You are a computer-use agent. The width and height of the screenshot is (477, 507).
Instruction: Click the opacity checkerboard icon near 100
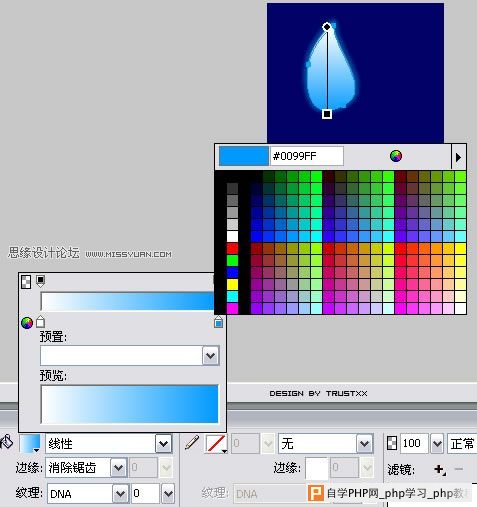pos(392,443)
